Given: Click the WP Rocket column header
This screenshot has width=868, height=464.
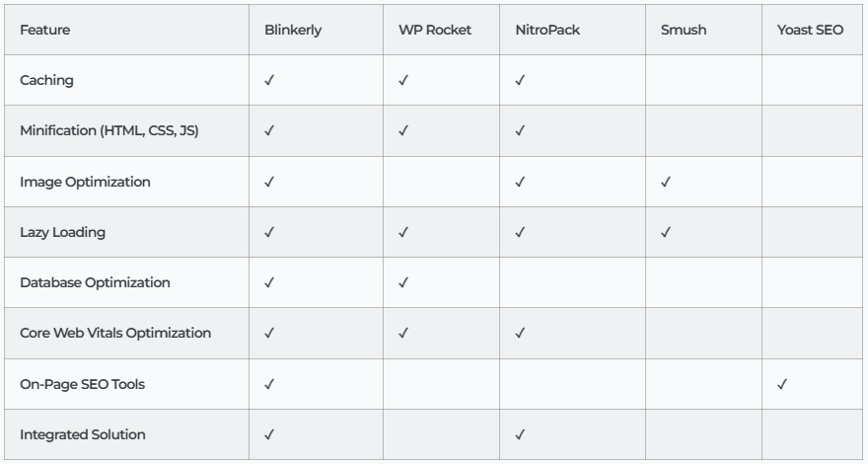Looking at the screenshot, I should (435, 31).
